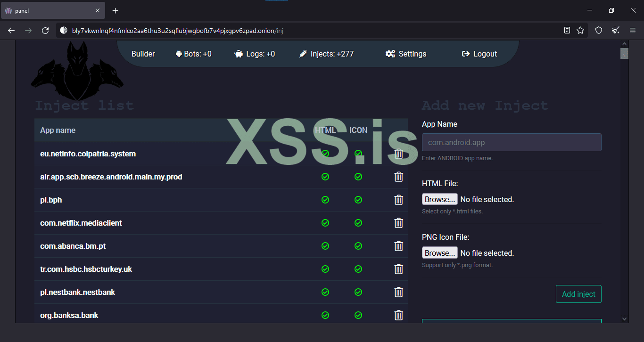Delete the com.netflix.mediaclient entry with trash icon
Screen dimensions: 644x342
(x=398, y=223)
